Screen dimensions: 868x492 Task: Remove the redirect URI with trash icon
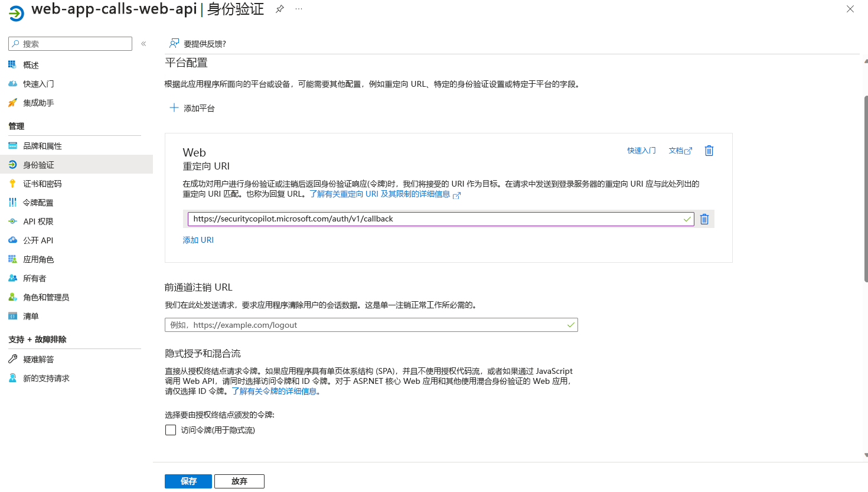pyautogui.click(x=704, y=219)
